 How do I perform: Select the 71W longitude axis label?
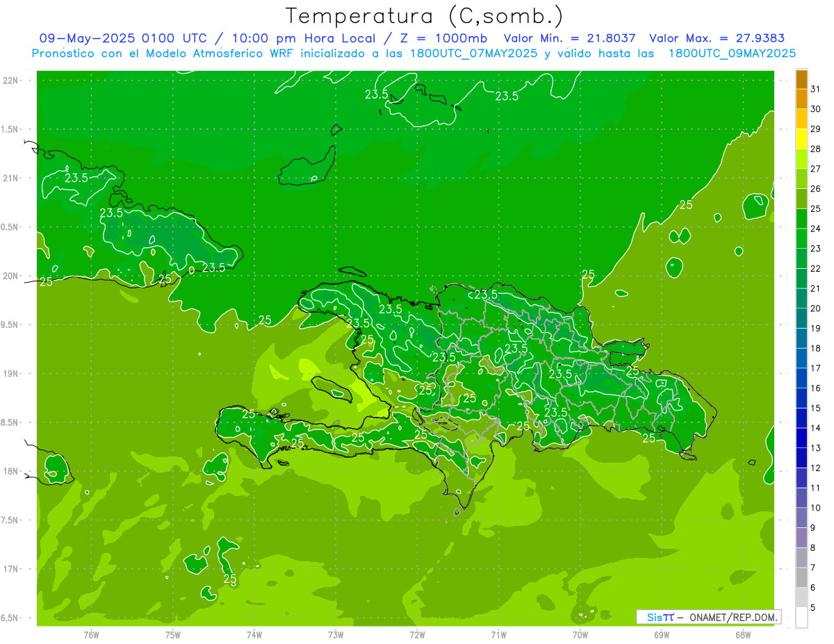tap(498, 635)
